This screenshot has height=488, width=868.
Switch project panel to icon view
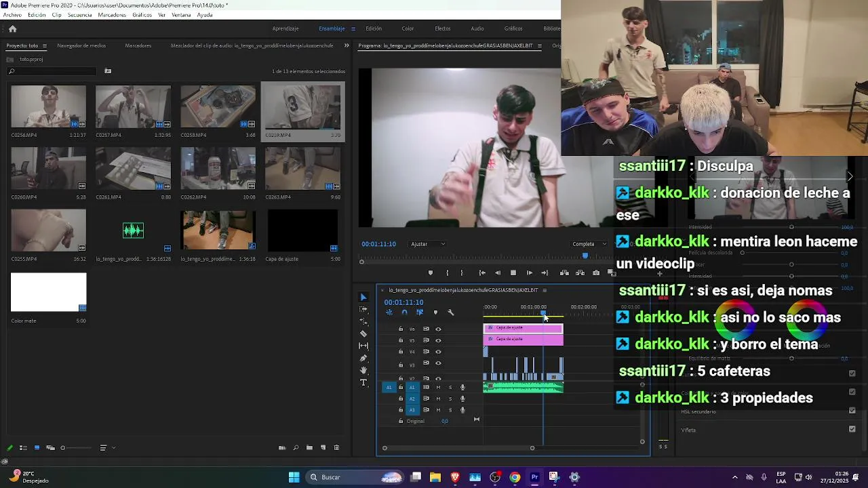click(x=37, y=448)
